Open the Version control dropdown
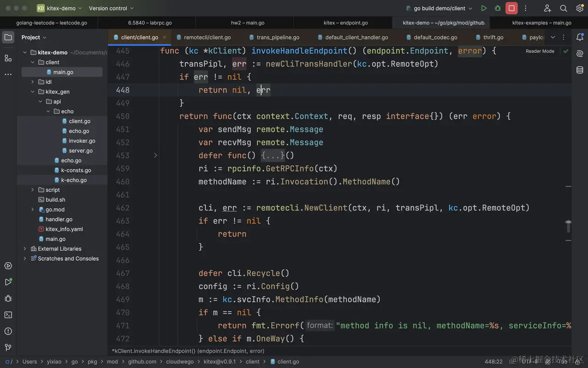The image size is (588, 368). tap(111, 8)
